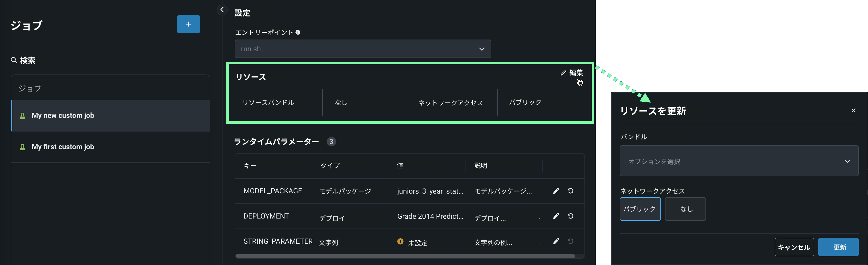Screen dimensions: 868x265
Task: Click the entry point info icon
Action: coord(298,32)
